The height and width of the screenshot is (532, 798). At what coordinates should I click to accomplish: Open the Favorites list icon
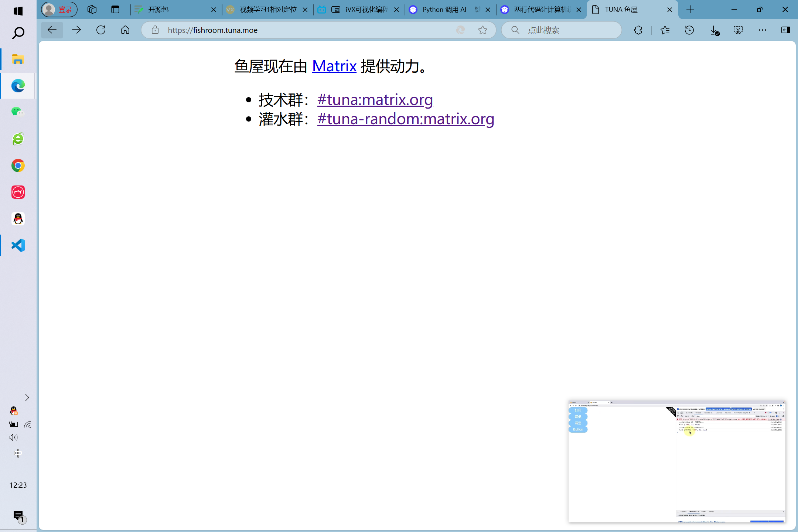coord(665,30)
